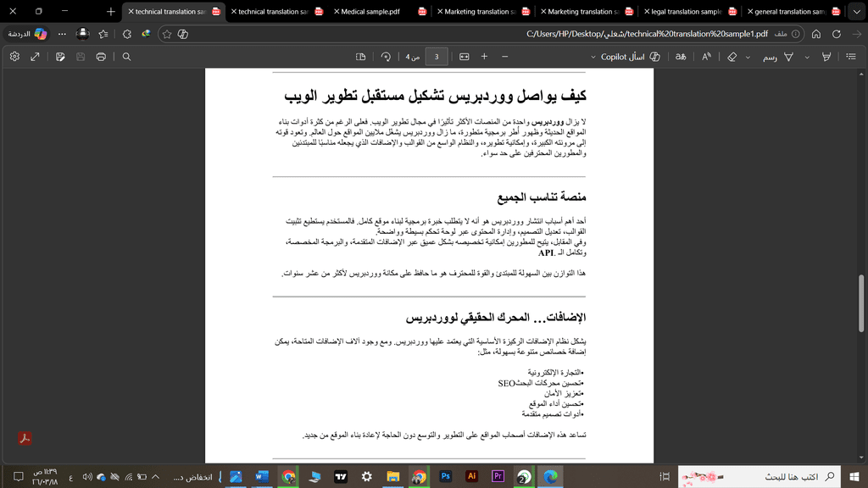Click Copilot icon in address bar
This screenshot has width=868, height=488.
click(183, 34)
